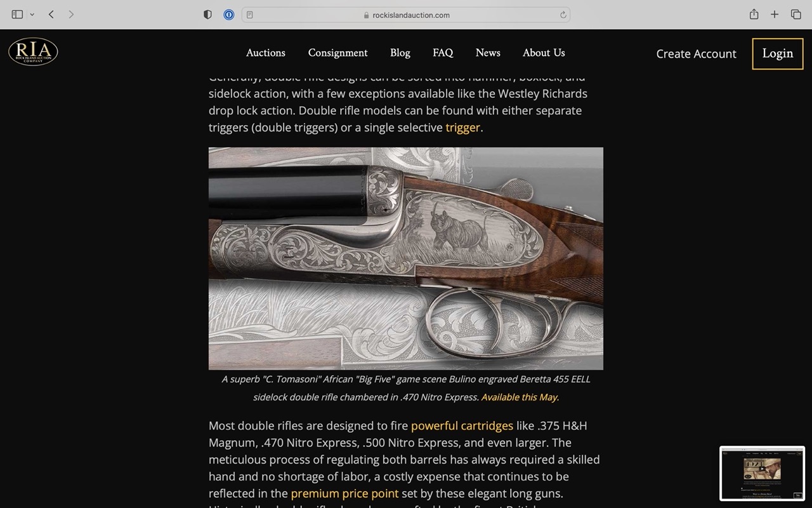Open the Share icon

click(754, 14)
